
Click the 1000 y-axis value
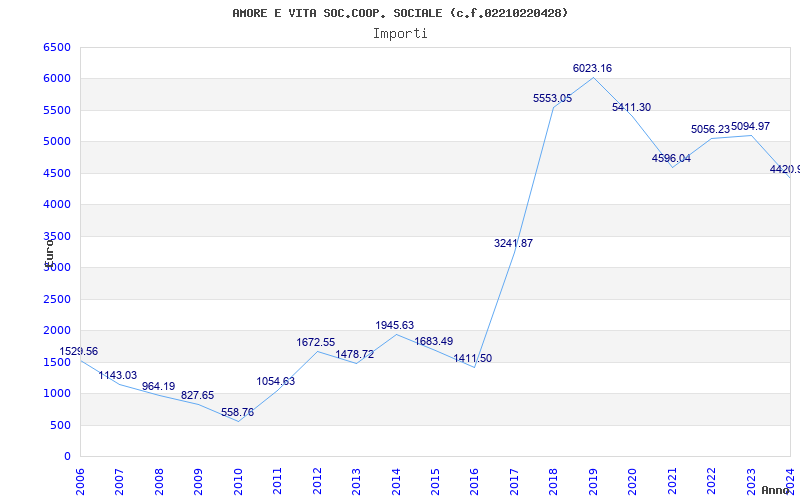point(57,393)
